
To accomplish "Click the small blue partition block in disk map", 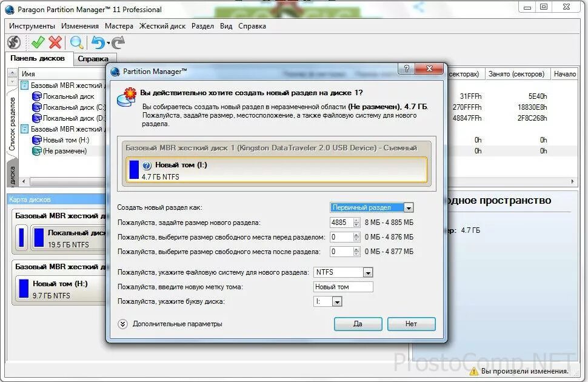I will [x=22, y=238].
